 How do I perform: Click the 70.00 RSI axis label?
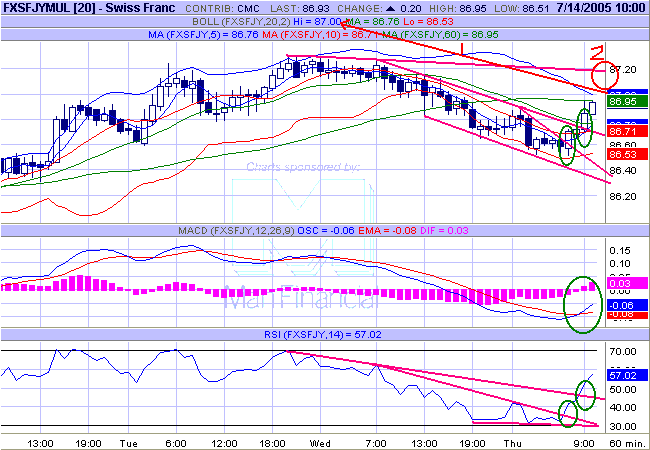tap(623, 352)
